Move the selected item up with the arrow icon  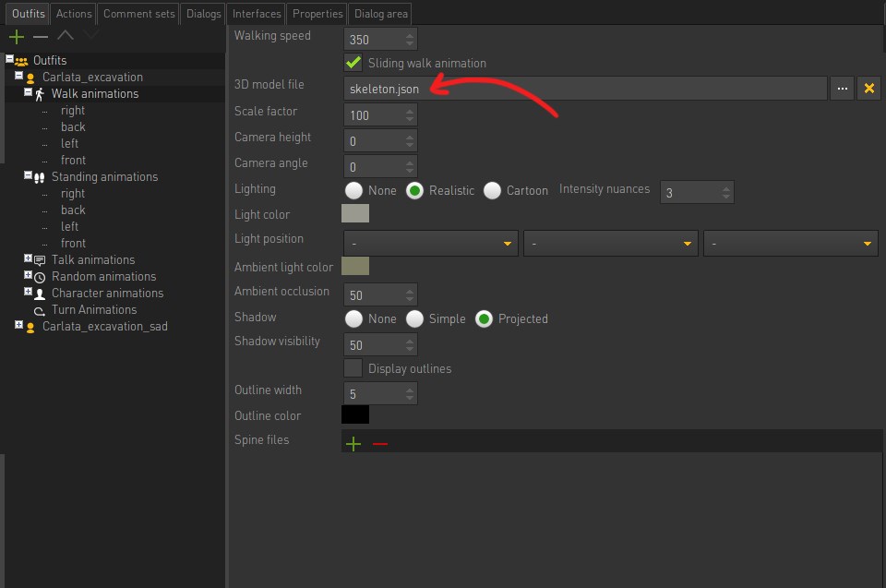point(66,36)
